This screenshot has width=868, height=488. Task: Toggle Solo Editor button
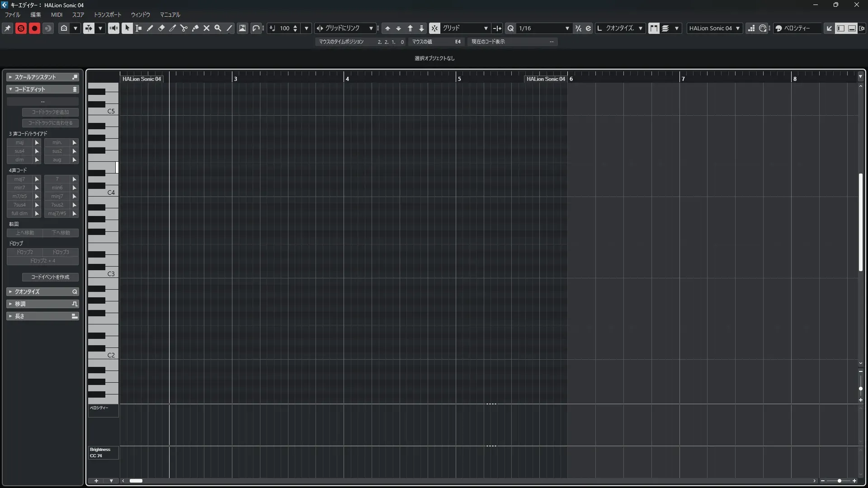21,28
